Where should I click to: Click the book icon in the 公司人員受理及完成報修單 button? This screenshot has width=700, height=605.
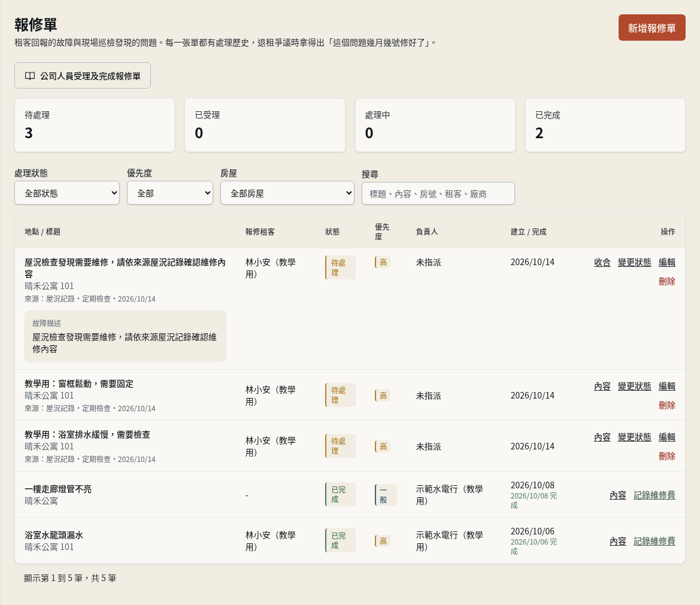30,76
